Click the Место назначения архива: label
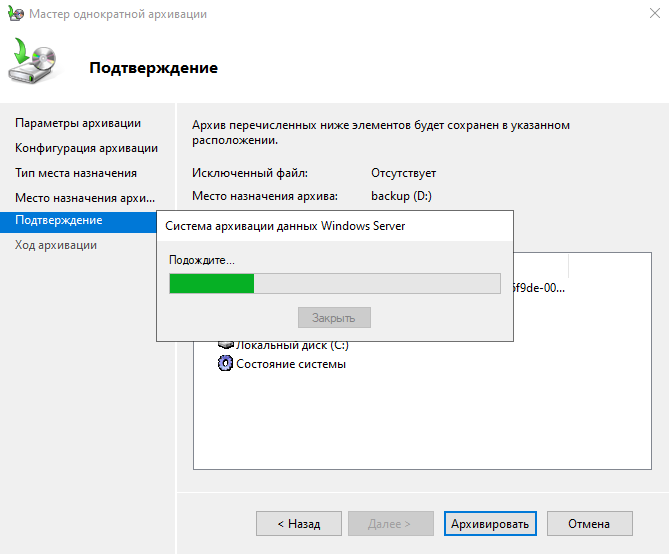The image size is (669, 554). click(265, 196)
